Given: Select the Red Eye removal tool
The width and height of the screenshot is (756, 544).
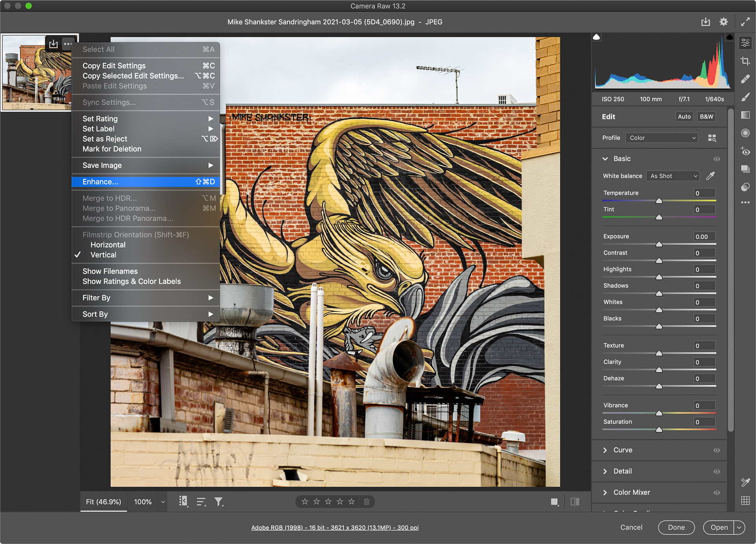Looking at the screenshot, I should 745,151.
